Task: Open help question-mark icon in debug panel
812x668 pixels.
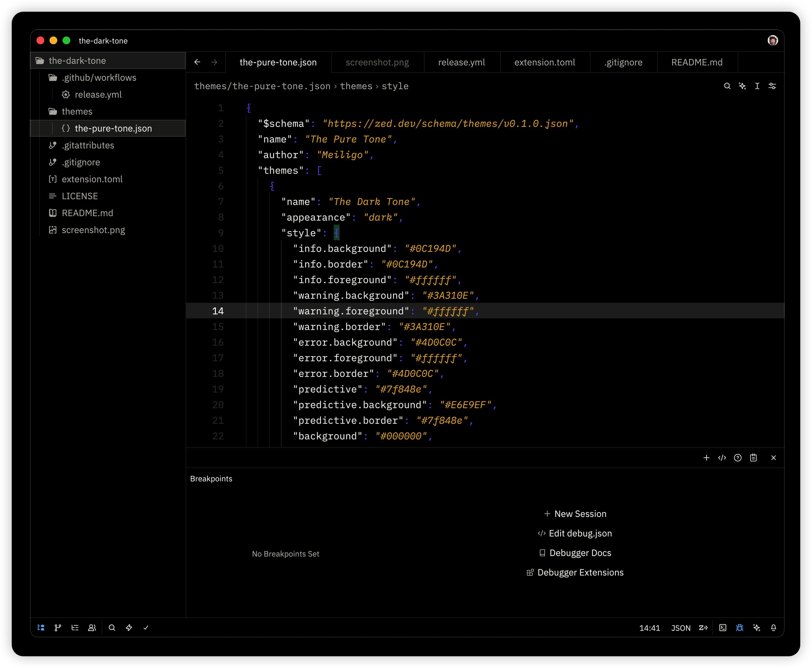Action: [737, 457]
